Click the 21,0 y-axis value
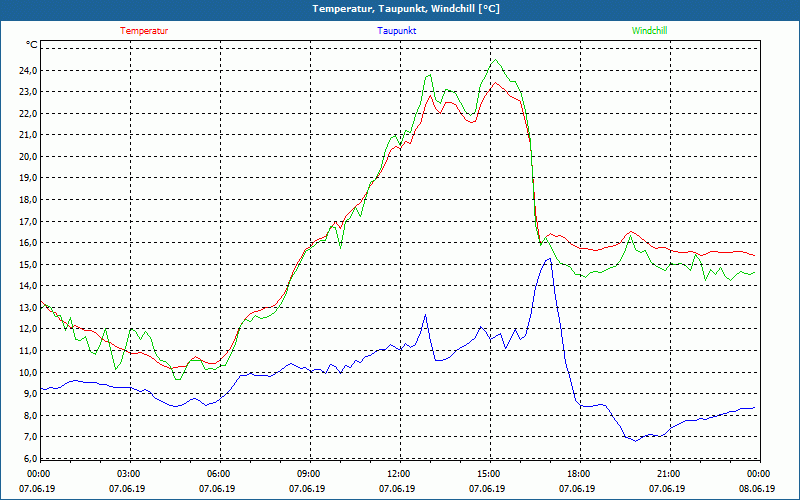800x500 pixels. click(29, 135)
